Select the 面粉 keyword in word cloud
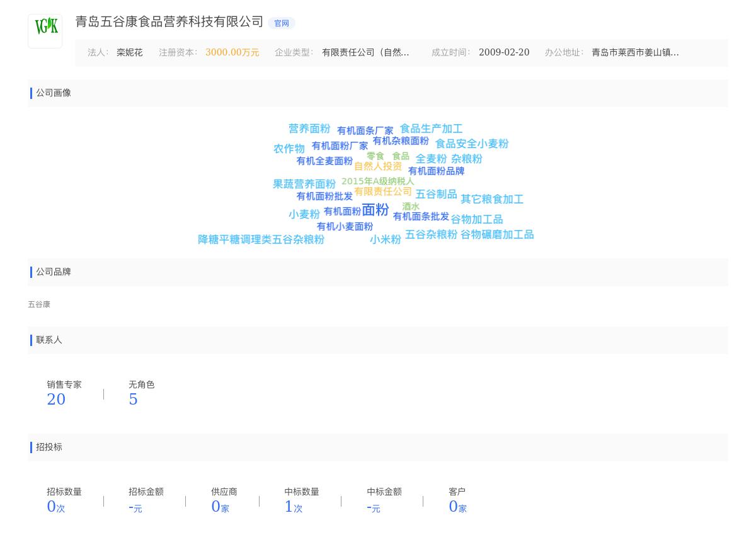Viewport: 756px width, 542px height. [375, 210]
